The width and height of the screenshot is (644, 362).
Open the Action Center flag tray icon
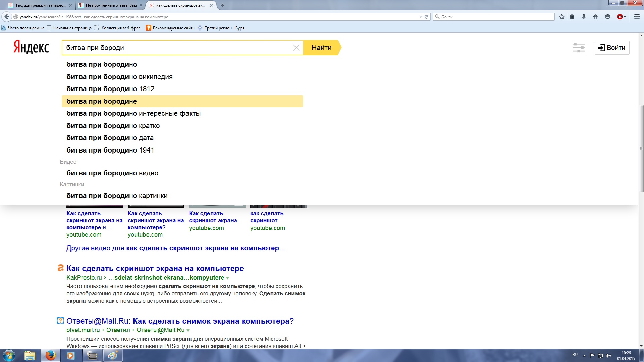coord(592,356)
